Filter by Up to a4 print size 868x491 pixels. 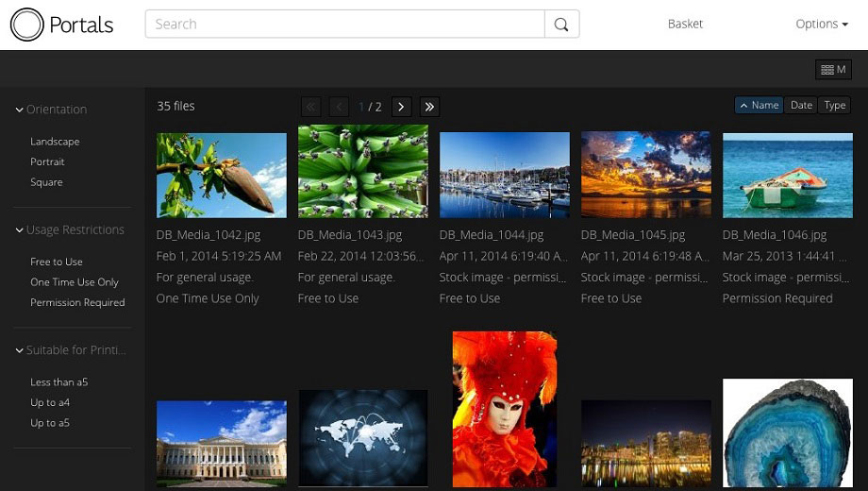50,403
